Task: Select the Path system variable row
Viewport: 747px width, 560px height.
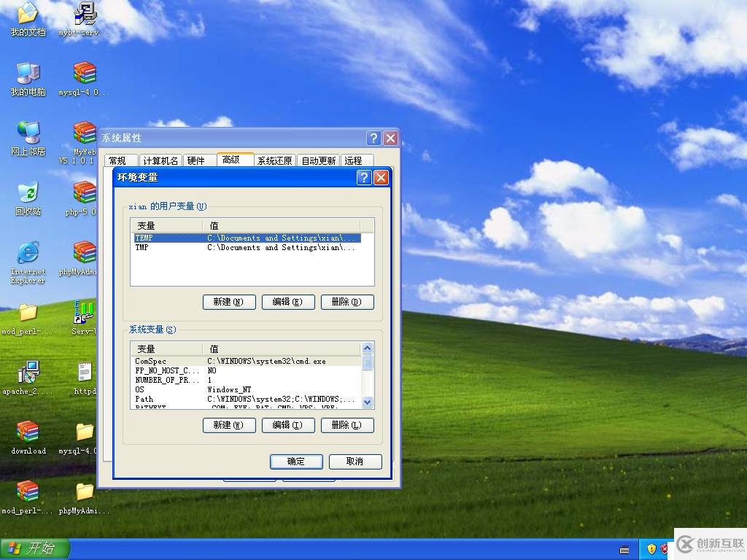Action: pos(247,399)
